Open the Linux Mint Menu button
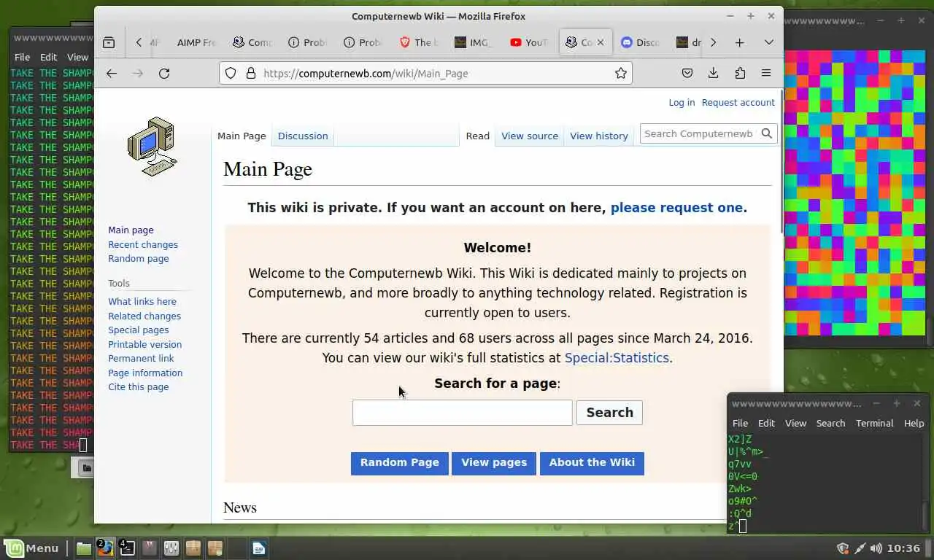This screenshot has width=934, height=560. pos(32,548)
